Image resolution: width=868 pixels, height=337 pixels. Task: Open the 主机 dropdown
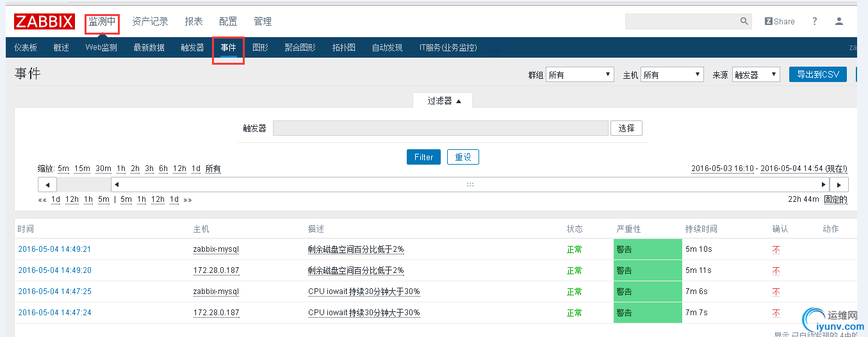click(673, 75)
